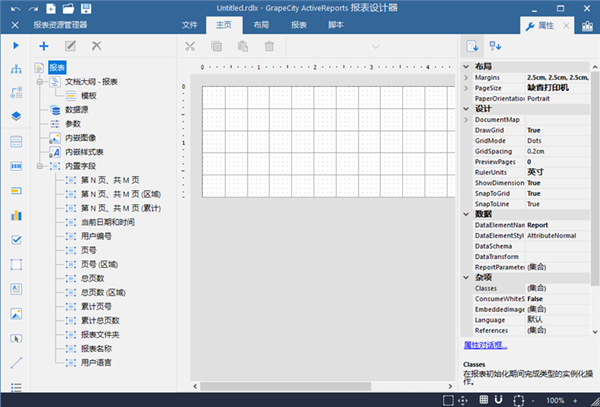The height and width of the screenshot is (407, 600).
Task: Open the 文件 menu tab
Action: tap(190, 24)
